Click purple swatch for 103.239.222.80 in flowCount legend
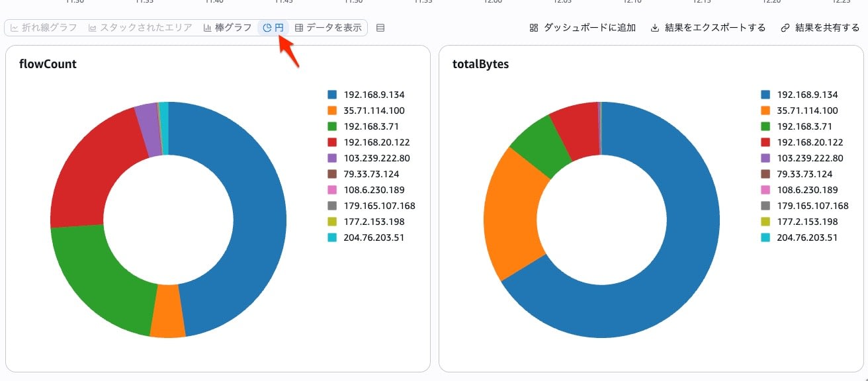The width and height of the screenshot is (868, 381). (332, 158)
